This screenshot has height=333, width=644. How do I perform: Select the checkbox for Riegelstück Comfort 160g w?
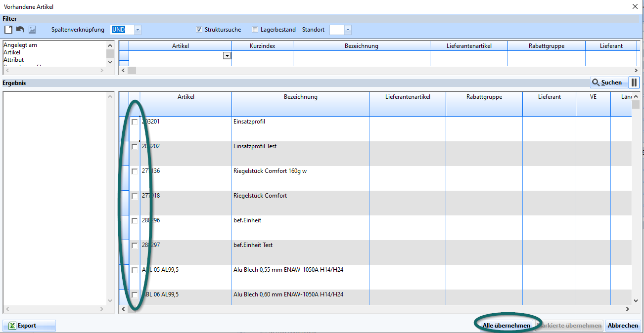coord(135,171)
